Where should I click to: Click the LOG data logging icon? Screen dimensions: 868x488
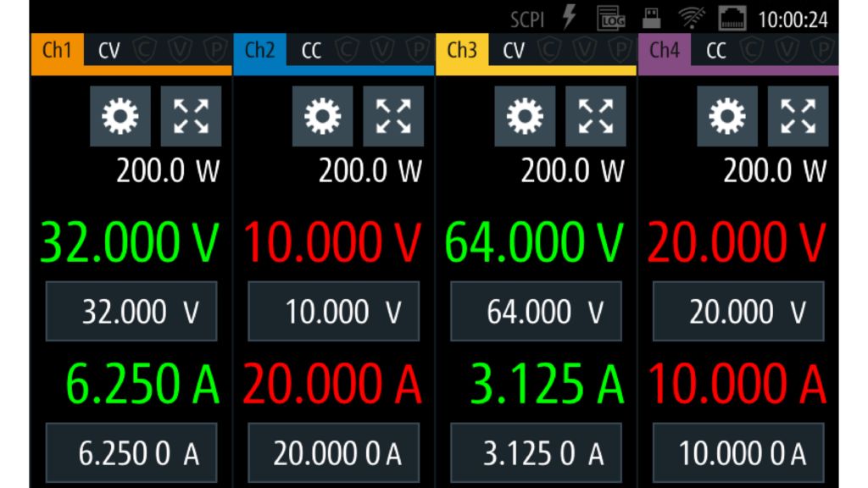[x=610, y=19]
